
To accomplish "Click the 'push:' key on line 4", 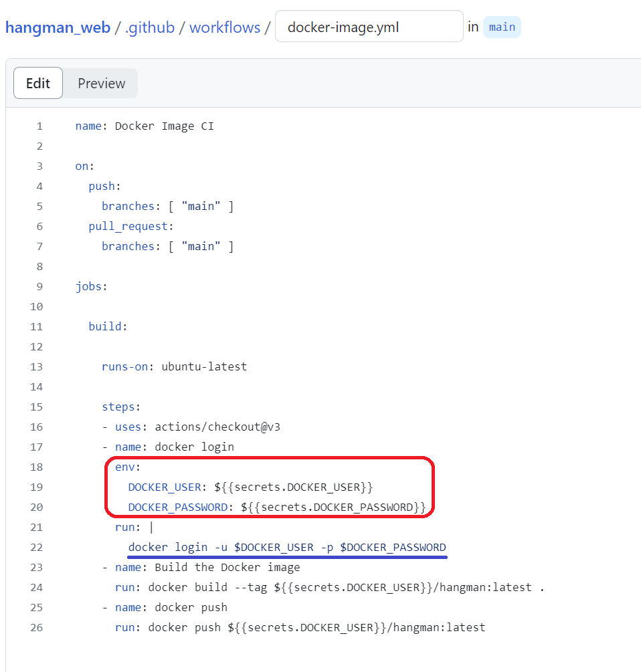I will (x=104, y=187).
